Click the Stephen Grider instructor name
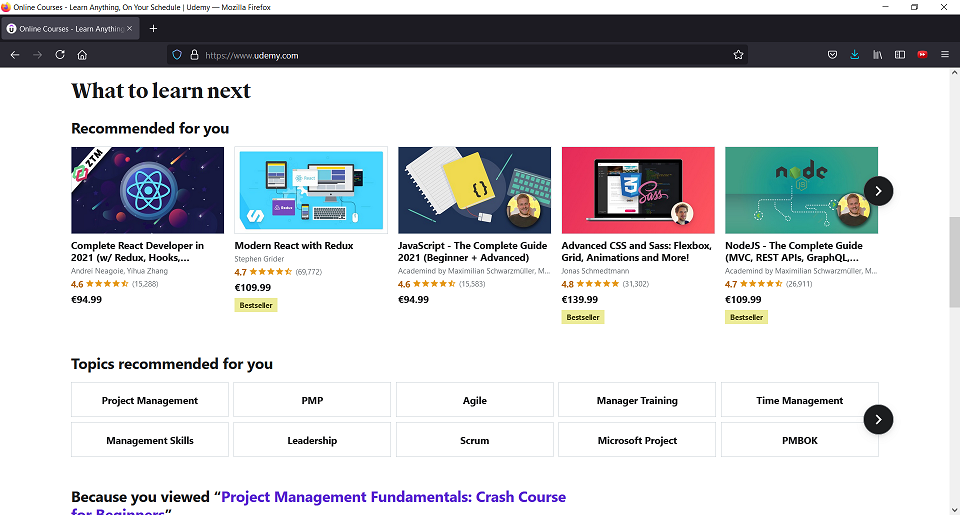The height and width of the screenshot is (515, 960). tap(259, 259)
